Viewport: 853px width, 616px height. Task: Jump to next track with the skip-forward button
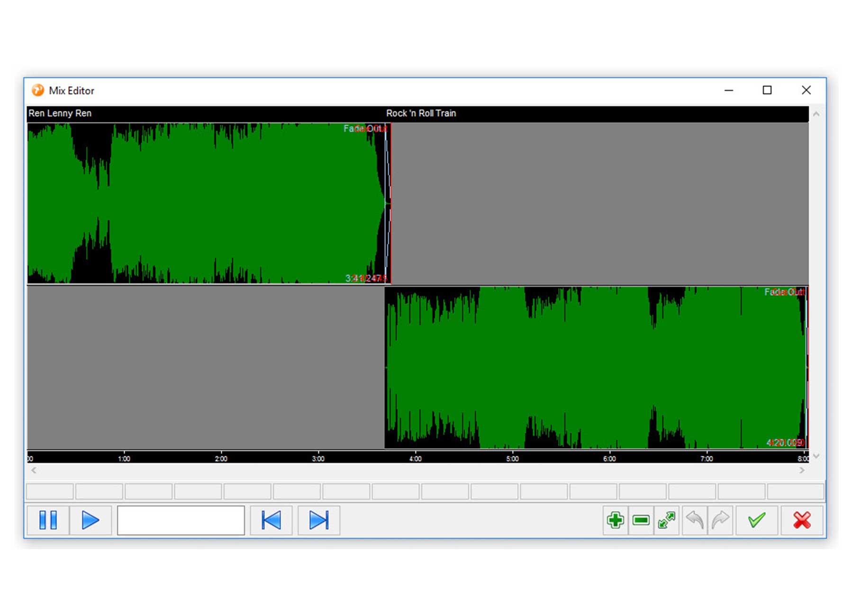pos(319,520)
